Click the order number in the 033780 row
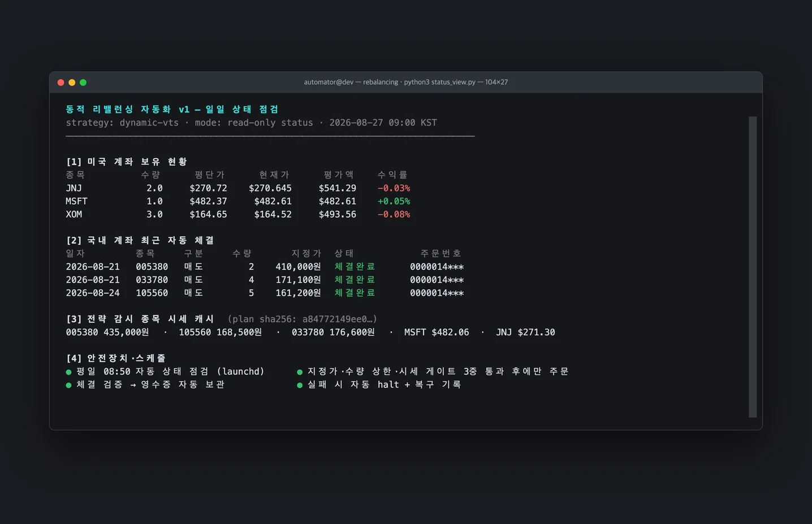Image resolution: width=812 pixels, height=524 pixels. (437, 280)
